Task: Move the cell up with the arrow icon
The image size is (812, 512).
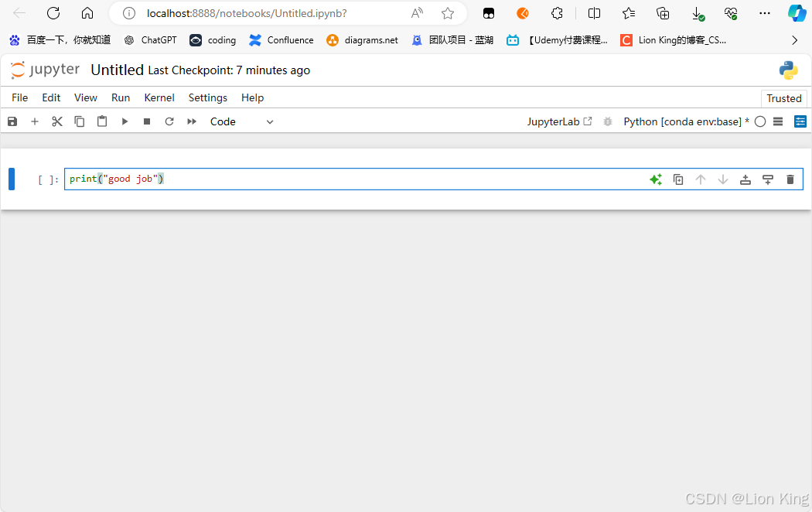Action: 701,179
